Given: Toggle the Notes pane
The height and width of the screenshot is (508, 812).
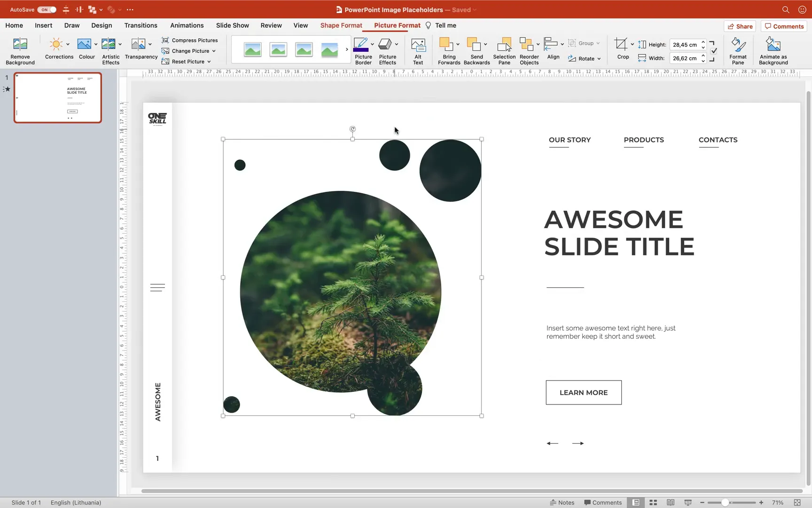Looking at the screenshot, I should pos(562,502).
